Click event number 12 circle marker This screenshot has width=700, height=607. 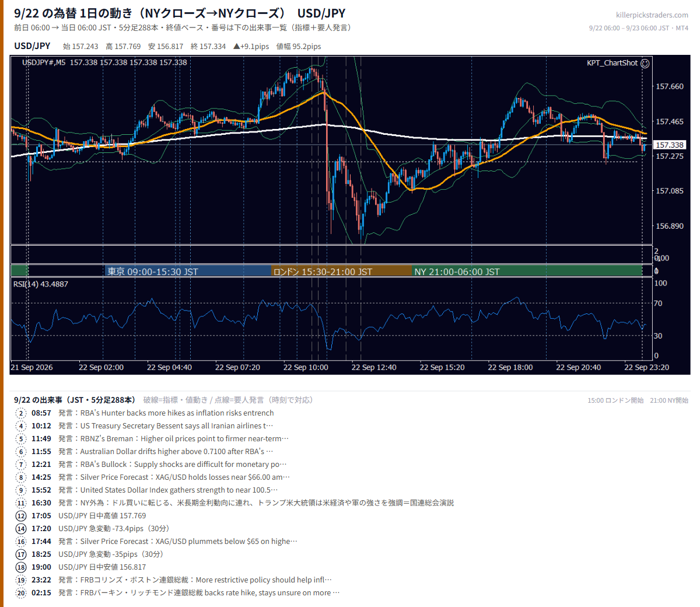click(21, 516)
